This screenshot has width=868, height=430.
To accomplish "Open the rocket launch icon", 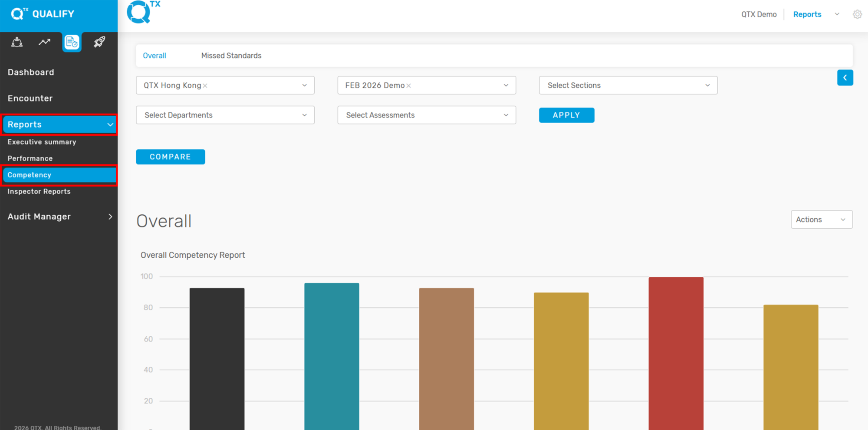I will click(99, 42).
